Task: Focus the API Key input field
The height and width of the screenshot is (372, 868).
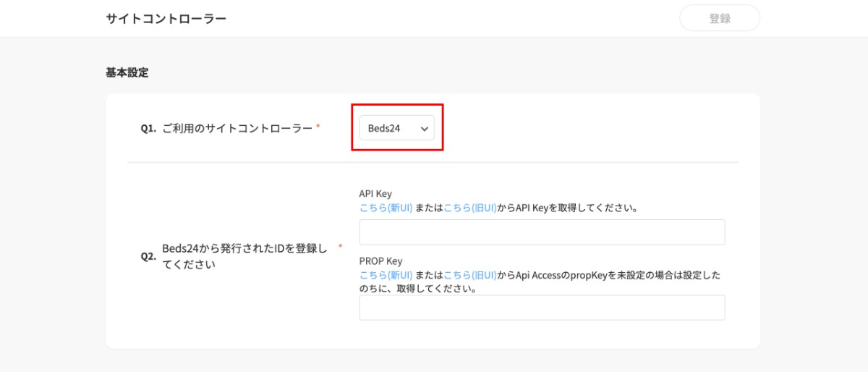Action: coord(542,232)
